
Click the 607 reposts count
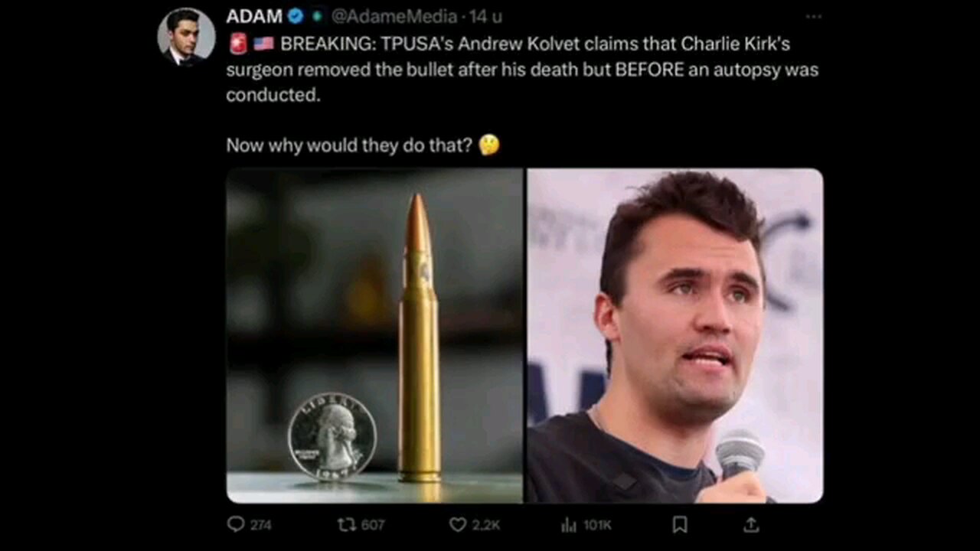(x=373, y=525)
